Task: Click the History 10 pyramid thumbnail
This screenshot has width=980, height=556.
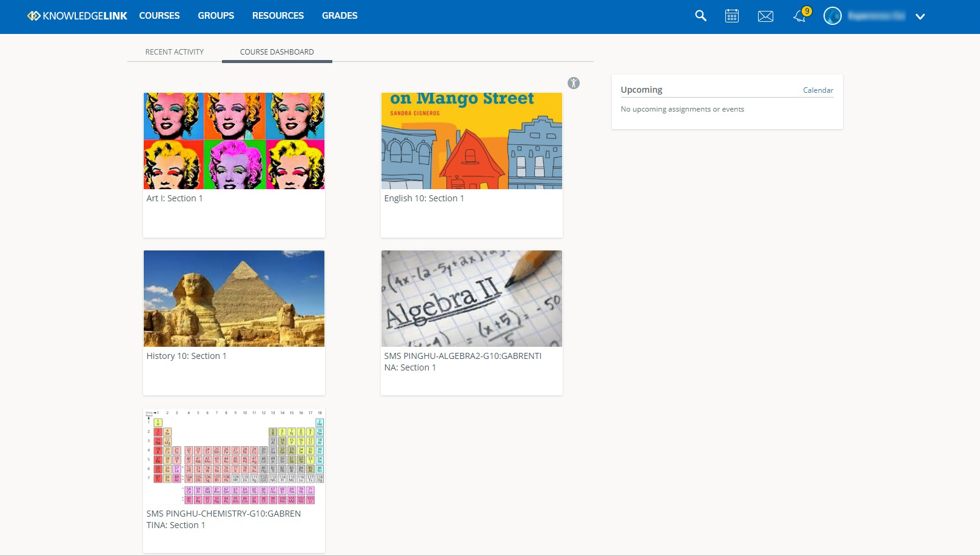Action: point(234,298)
